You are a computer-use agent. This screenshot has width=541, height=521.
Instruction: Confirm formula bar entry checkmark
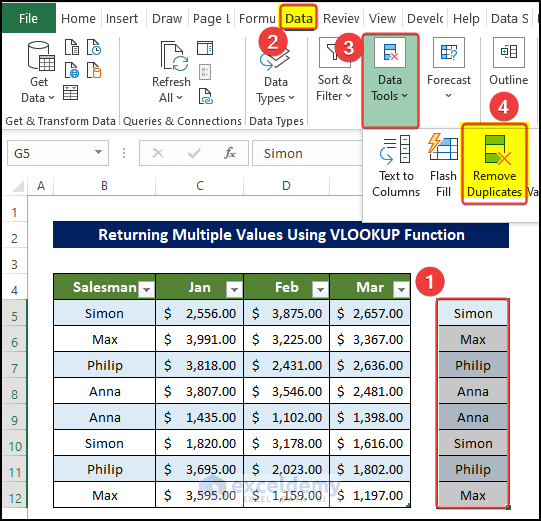(x=194, y=153)
